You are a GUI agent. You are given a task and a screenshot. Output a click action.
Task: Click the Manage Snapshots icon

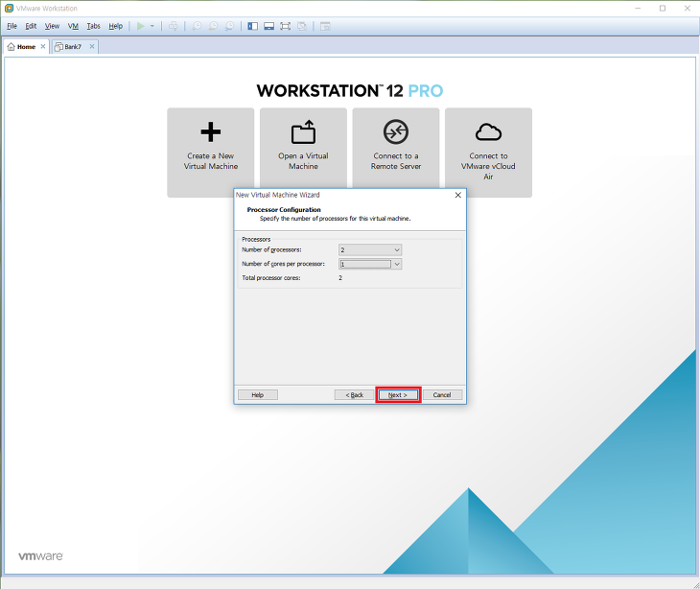(229, 26)
